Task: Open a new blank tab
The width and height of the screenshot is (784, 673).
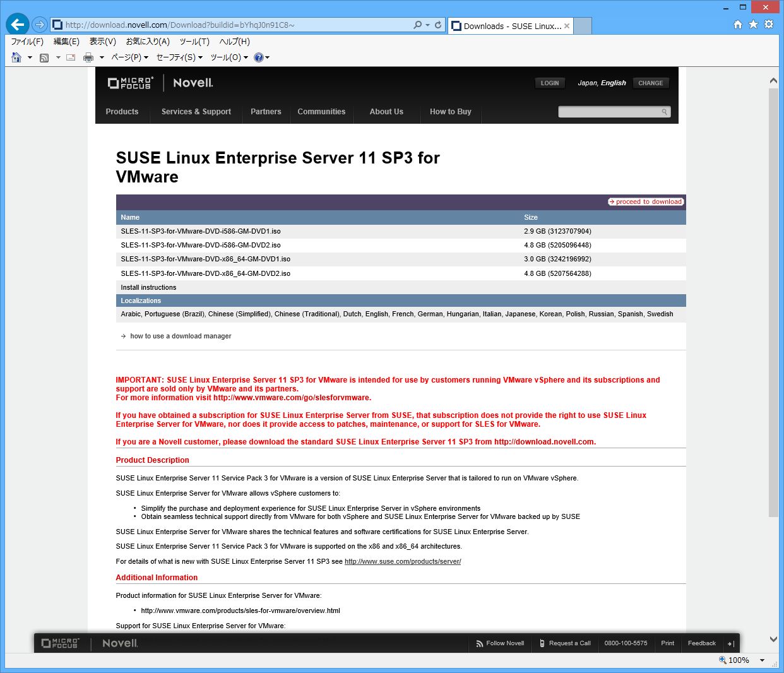Action: point(583,26)
